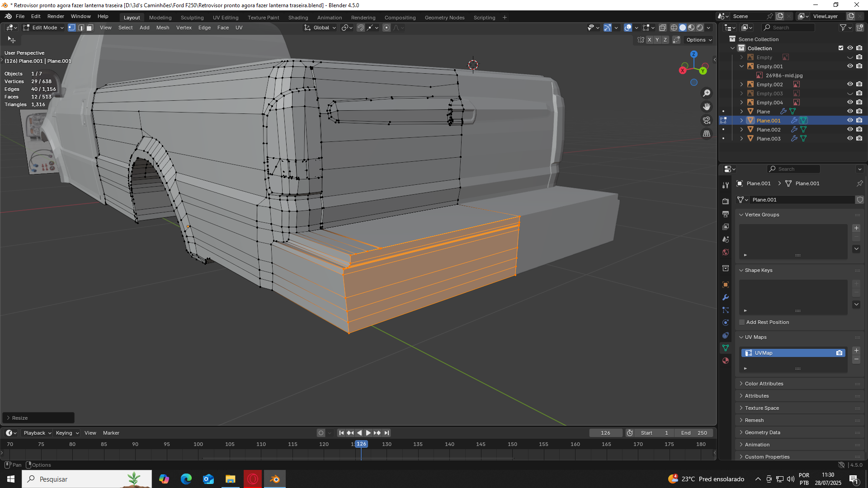Screen dimensions: 868x488
Task: Select wireframe viewport shading icon
Action: pos(674,28)
